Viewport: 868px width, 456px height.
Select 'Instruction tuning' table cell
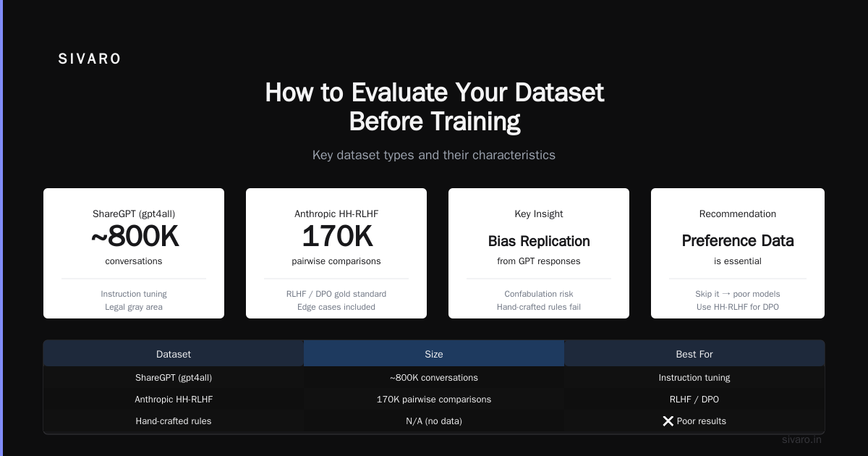694,378
